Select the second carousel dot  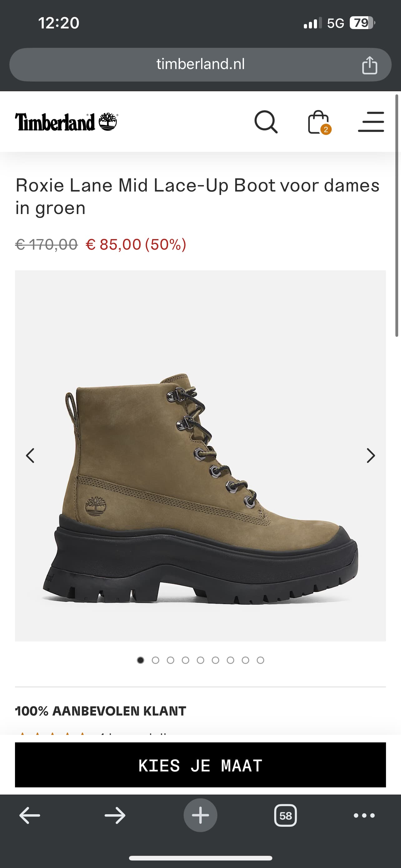(155, 660)
